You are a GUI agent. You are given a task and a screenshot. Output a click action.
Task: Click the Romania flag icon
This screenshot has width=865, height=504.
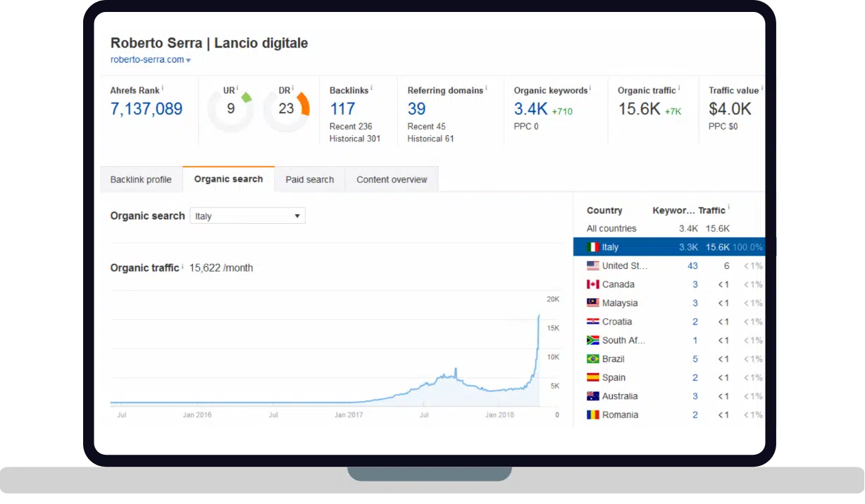593,415
